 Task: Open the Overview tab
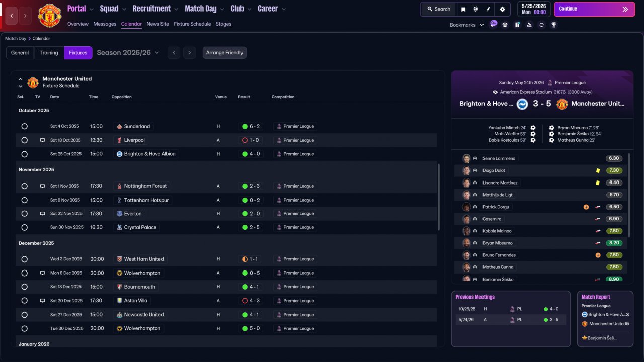(x=77, y=24)
